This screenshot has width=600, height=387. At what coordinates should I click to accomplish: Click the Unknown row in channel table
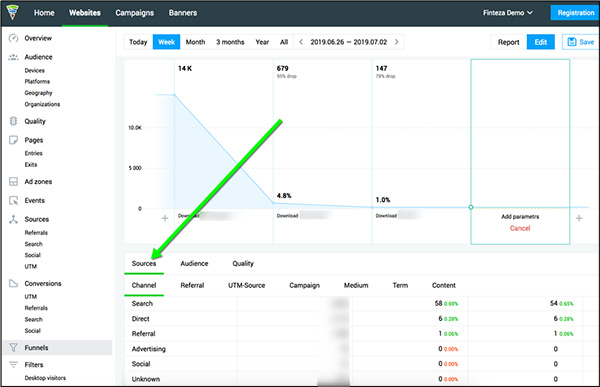(x=360, y=379)
